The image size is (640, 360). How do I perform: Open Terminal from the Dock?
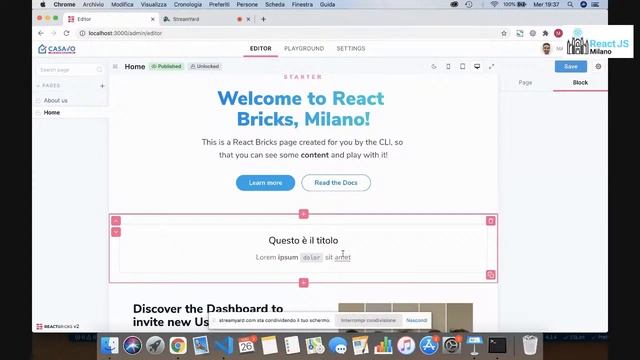pyautogui.click(x=498, y=346)
